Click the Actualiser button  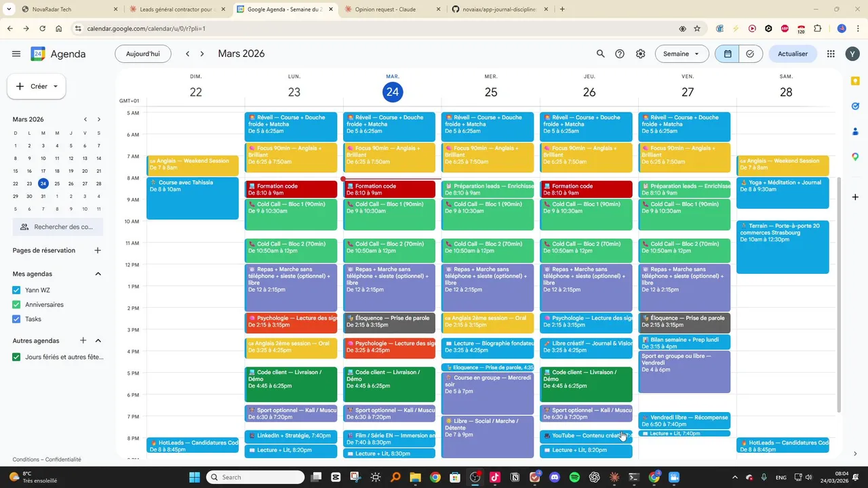[793, 54]
